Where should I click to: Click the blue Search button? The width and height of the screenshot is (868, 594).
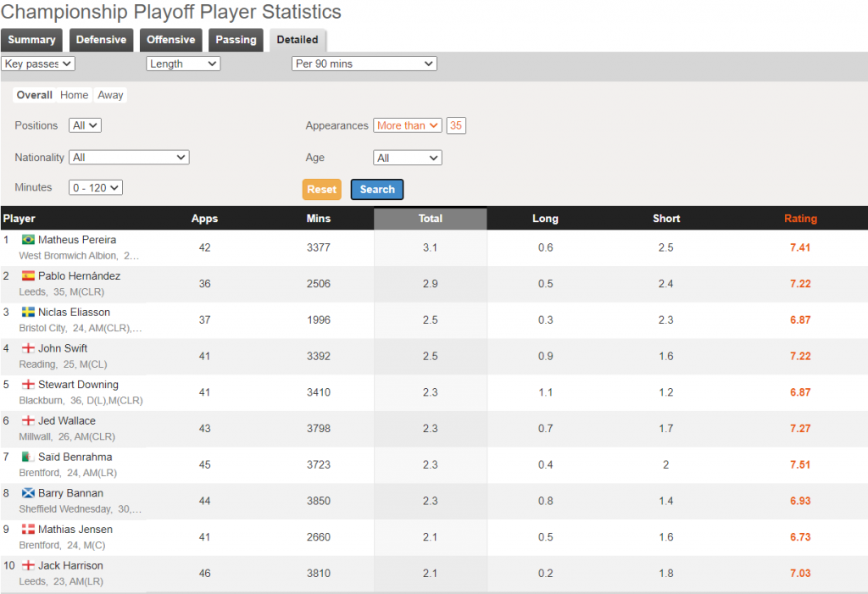tap(376, 189)
